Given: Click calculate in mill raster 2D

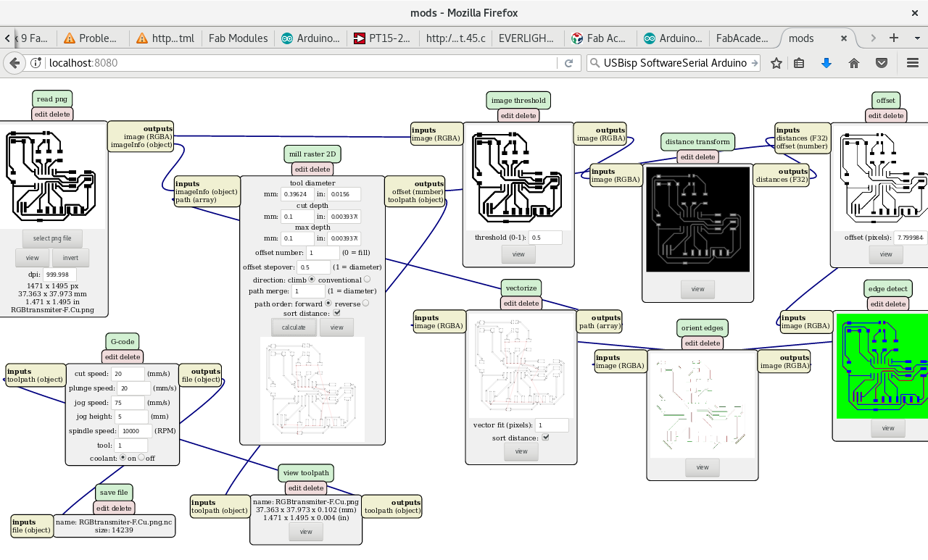Looking at the screenshot, I should [x=294, y=327].
